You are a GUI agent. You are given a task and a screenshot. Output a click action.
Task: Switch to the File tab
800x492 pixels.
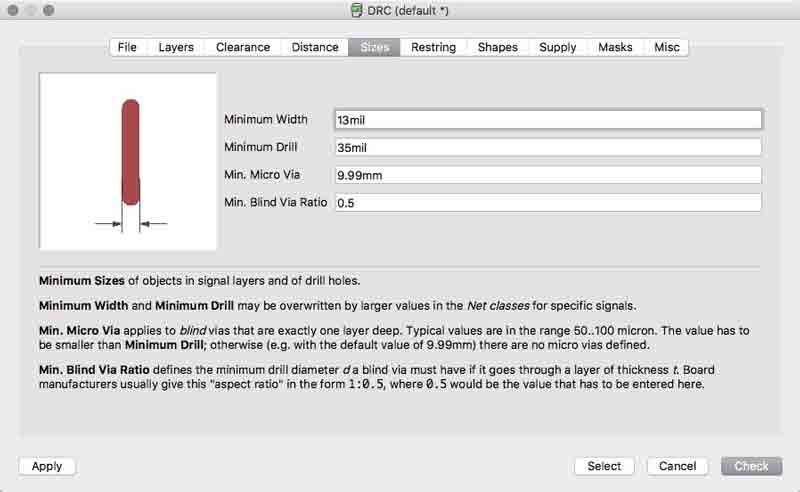[x=128, y=47]
